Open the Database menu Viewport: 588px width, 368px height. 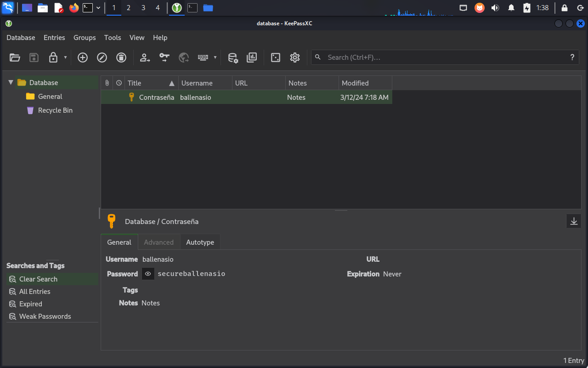21,38
